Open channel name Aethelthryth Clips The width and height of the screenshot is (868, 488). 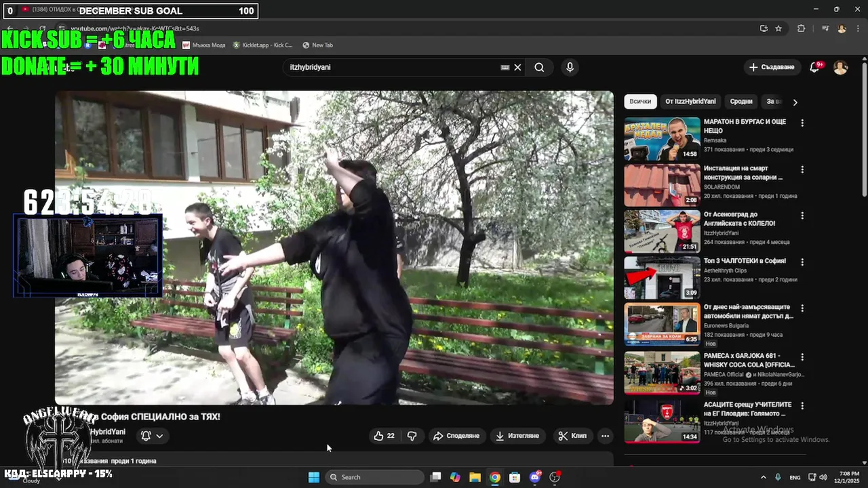click(x=725, y=270)
